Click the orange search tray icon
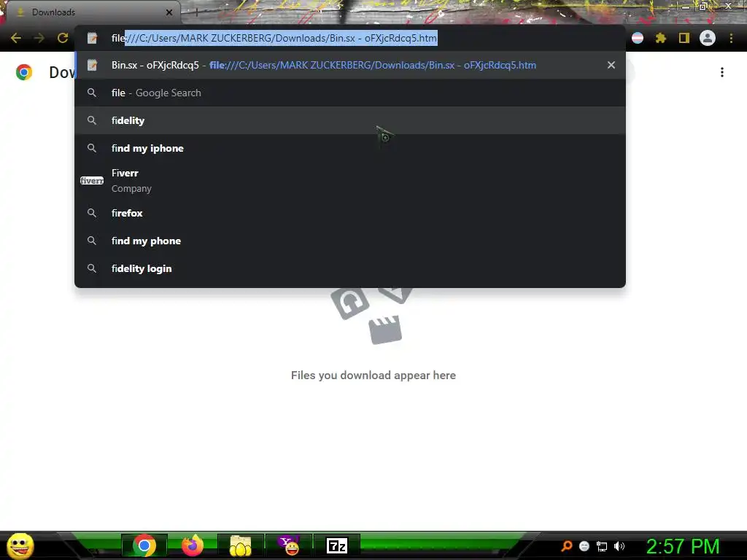 tap(566, 546)
